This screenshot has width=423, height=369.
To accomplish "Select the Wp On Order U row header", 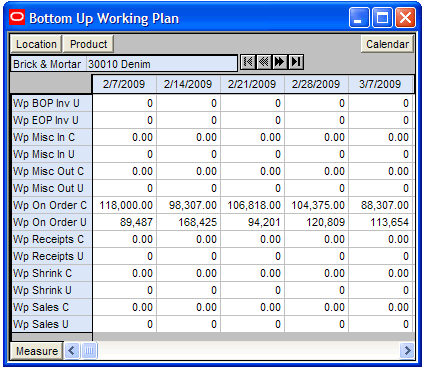I will [52, 222].
